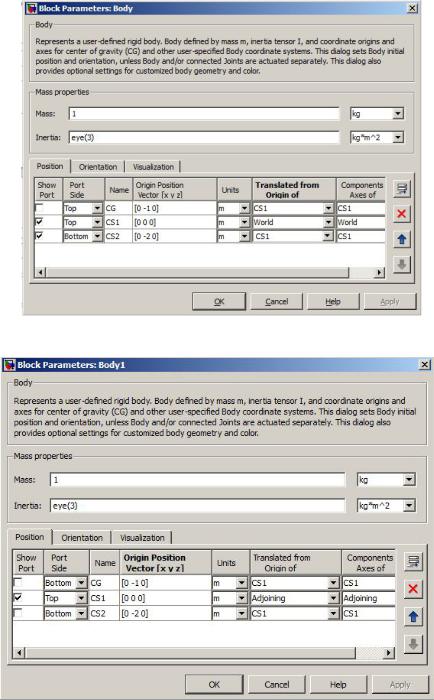Click OK button in Body dialog
The height and width of the screenshot is (700, 434).
pyautogui.click(x=219, y=301)
